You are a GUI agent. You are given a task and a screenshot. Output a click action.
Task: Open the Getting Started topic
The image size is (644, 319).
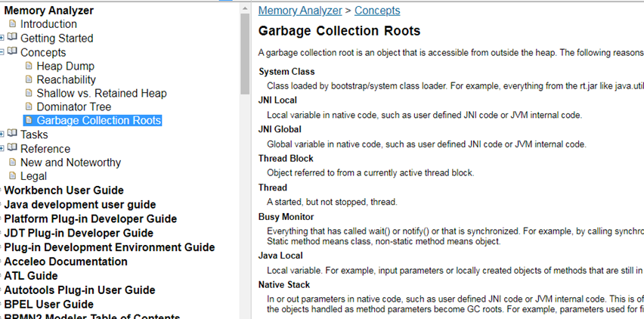57,39
